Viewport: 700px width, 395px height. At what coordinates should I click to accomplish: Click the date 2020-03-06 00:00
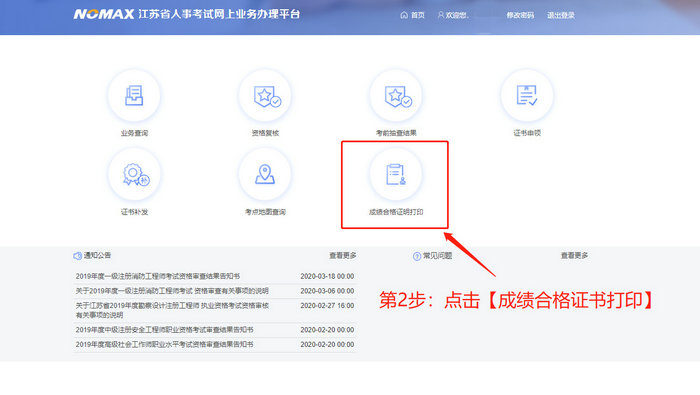pos(327,291)
